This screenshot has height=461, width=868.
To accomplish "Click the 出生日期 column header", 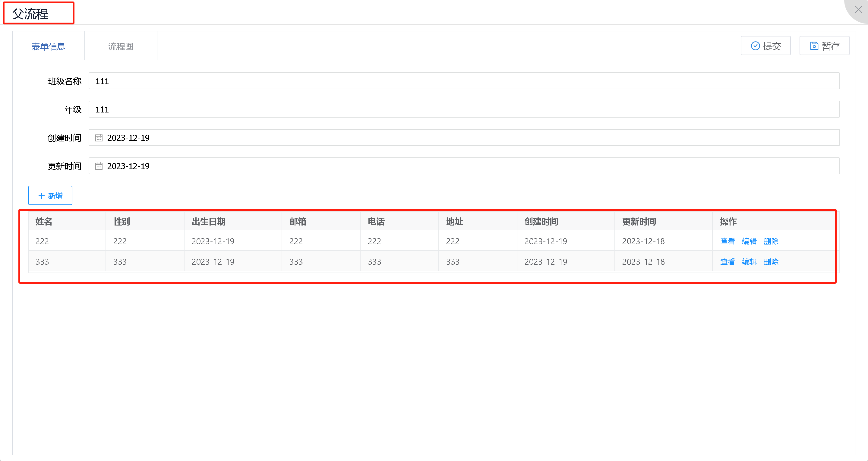I will [x=209, y=221].
